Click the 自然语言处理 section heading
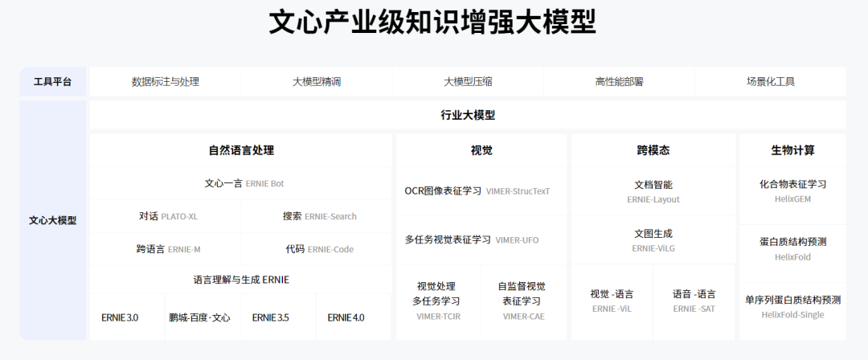The image size is (868, 360). 241,150
